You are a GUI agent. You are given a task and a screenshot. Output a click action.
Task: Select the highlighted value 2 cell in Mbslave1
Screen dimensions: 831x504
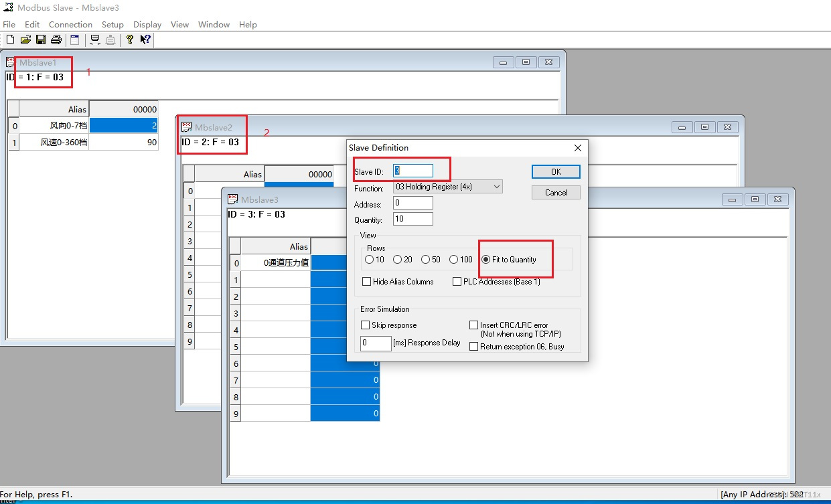point(124,125)
